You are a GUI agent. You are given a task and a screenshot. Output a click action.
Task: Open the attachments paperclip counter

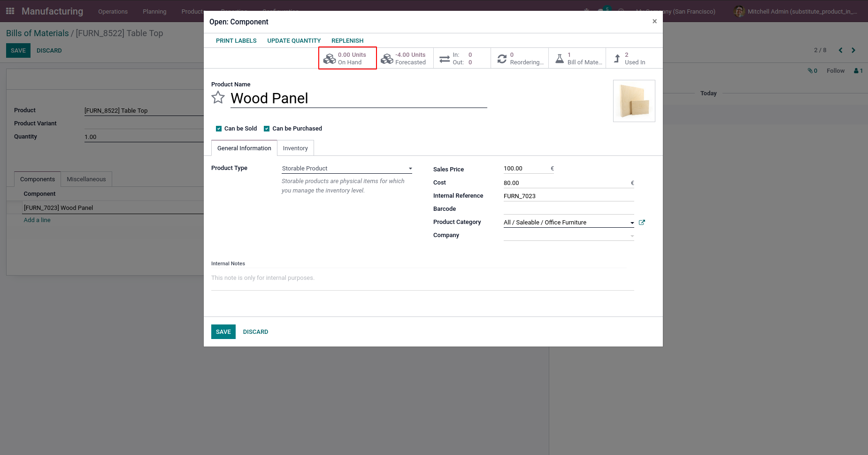[x=813, y=71]
